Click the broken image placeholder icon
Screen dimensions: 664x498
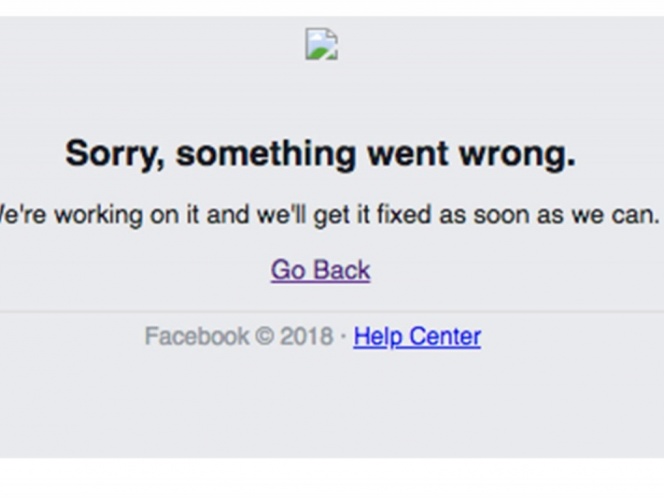321,44
